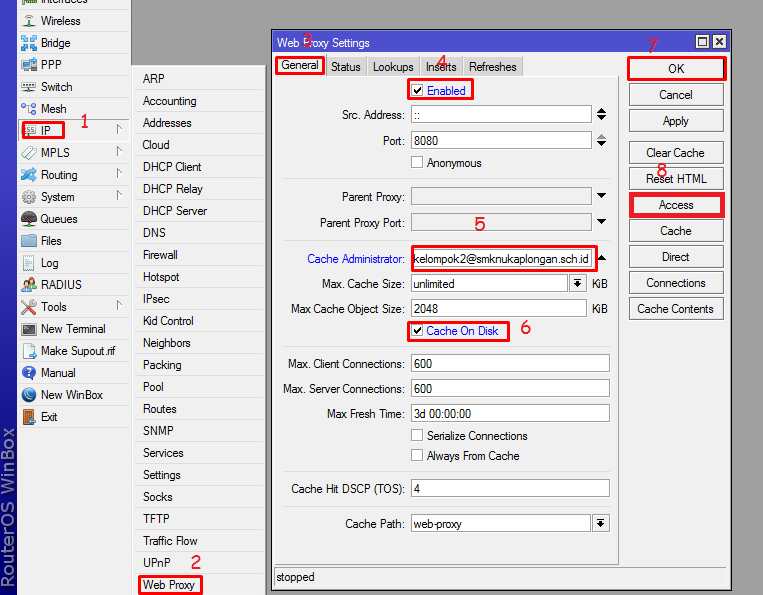
Task: Collapse the Cache Administrator field arrow
Action: tap(602, 258)
